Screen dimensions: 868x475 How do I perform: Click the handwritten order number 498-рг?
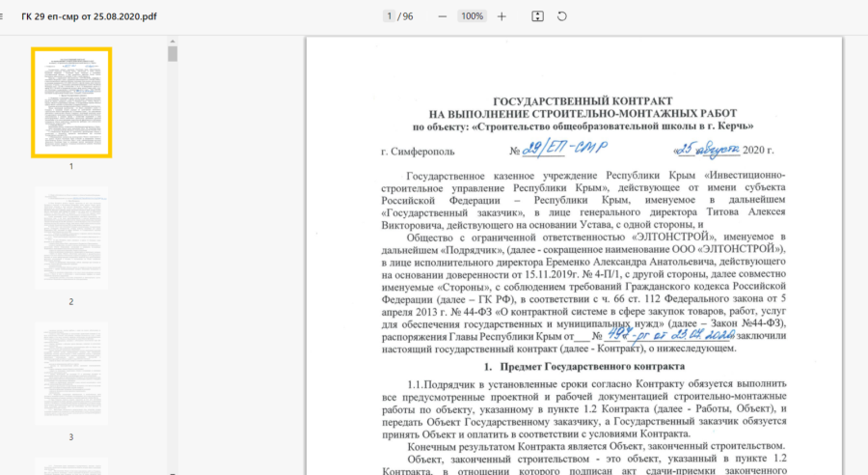[627, 334]
